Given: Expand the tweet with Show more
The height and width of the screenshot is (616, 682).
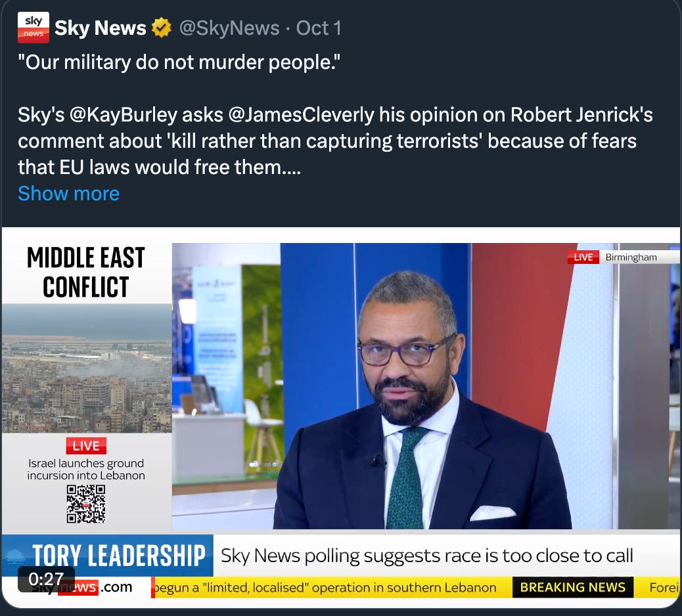Looking at the screenshot, I should pyautogui.click(x=69, y=194).
